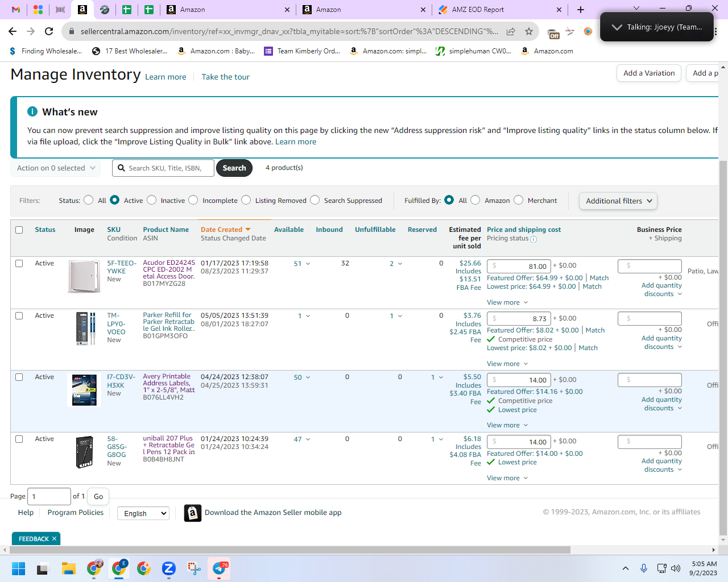Check the box for uniball 207 row
The height and width of the screenshot is (582, 728).
19,439
